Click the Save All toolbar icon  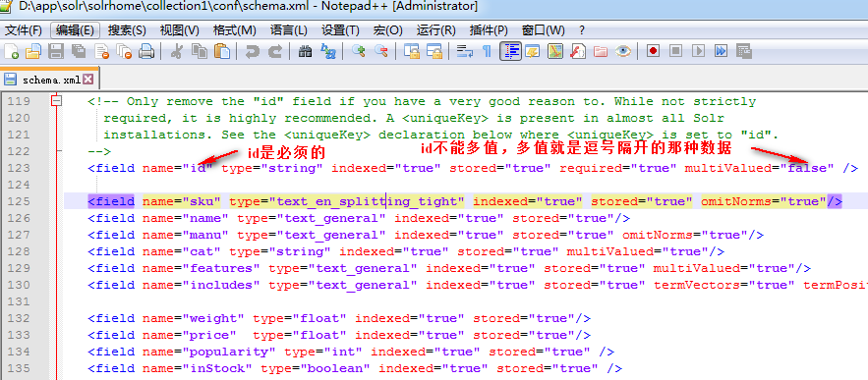[79, 51]
